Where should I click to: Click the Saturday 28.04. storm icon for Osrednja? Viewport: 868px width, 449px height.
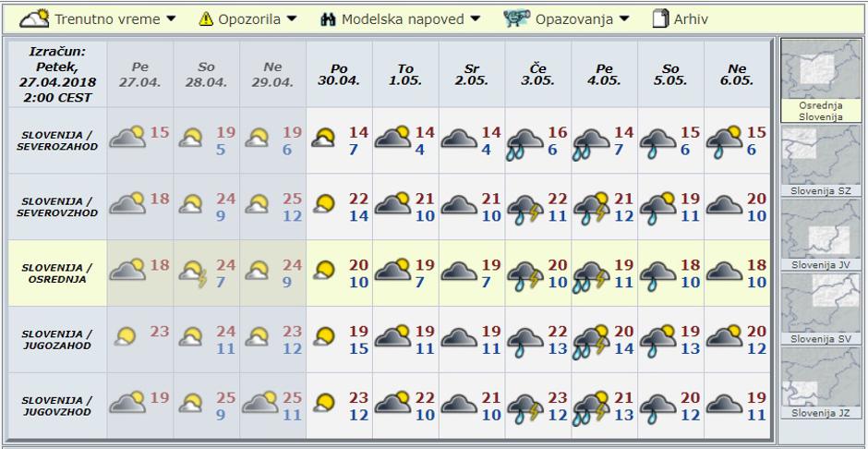pos(192,273)
